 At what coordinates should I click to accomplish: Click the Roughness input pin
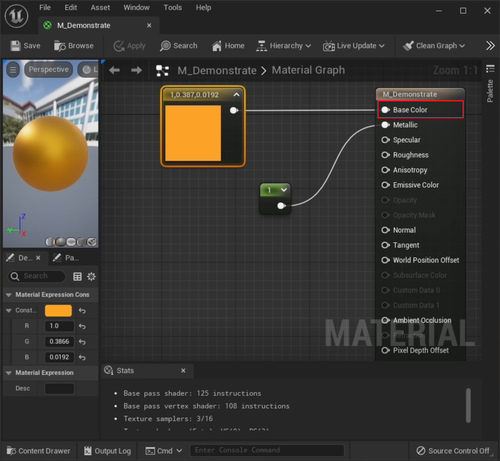click(386, 155)
